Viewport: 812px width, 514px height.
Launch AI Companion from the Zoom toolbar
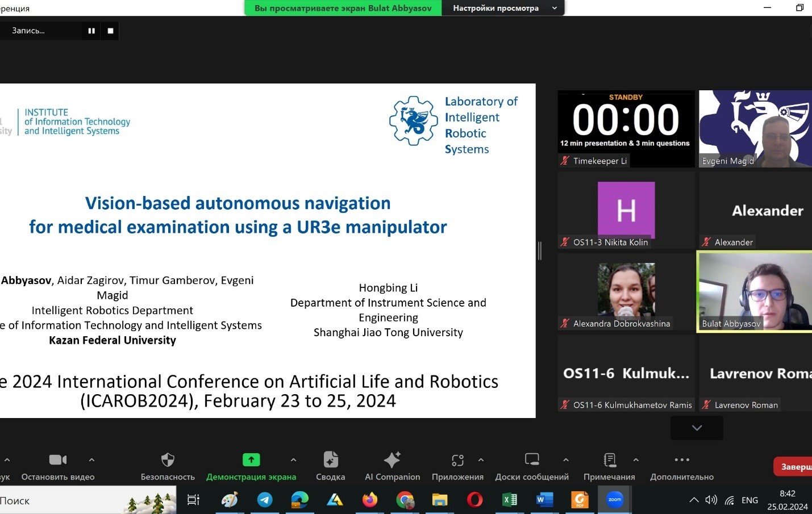(x=392, y=459)
